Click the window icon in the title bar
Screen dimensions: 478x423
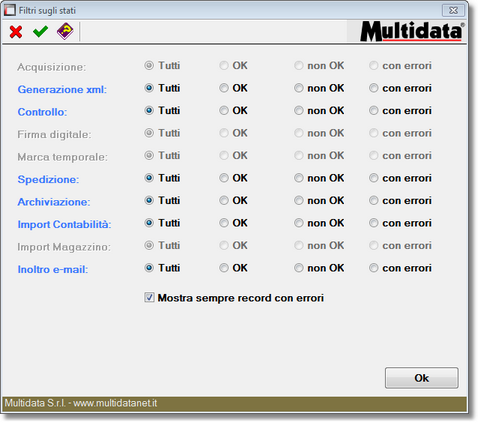(9, 10)
